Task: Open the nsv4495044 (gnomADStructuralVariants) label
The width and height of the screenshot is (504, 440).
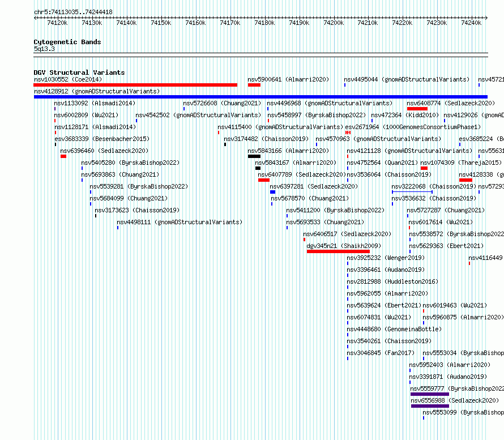Action: (x=407, y=79)
